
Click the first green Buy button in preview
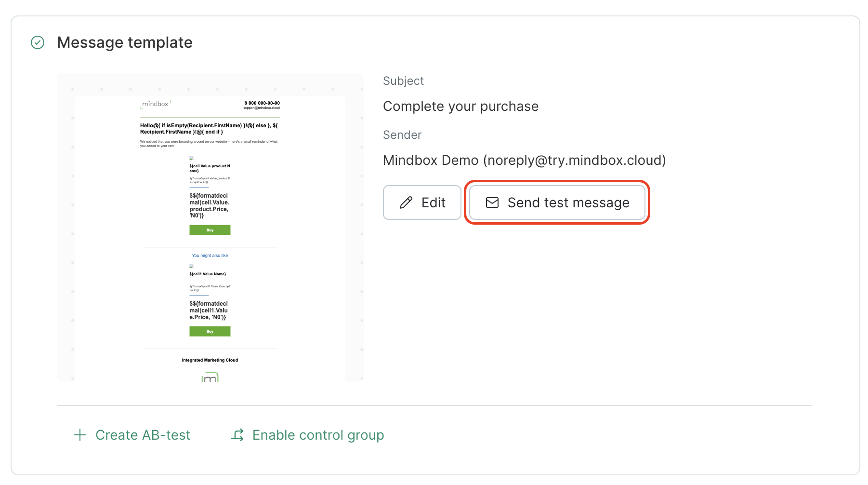coord(210,230)
